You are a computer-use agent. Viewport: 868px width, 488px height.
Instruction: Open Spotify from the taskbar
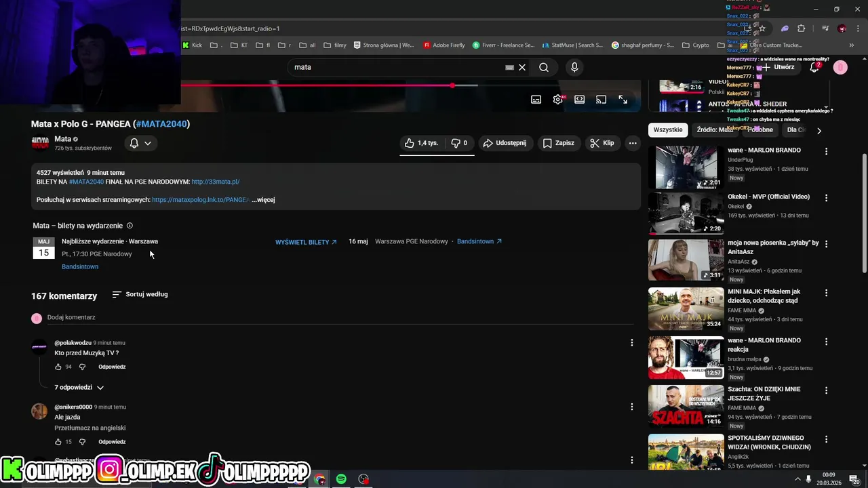click(341, 479)
